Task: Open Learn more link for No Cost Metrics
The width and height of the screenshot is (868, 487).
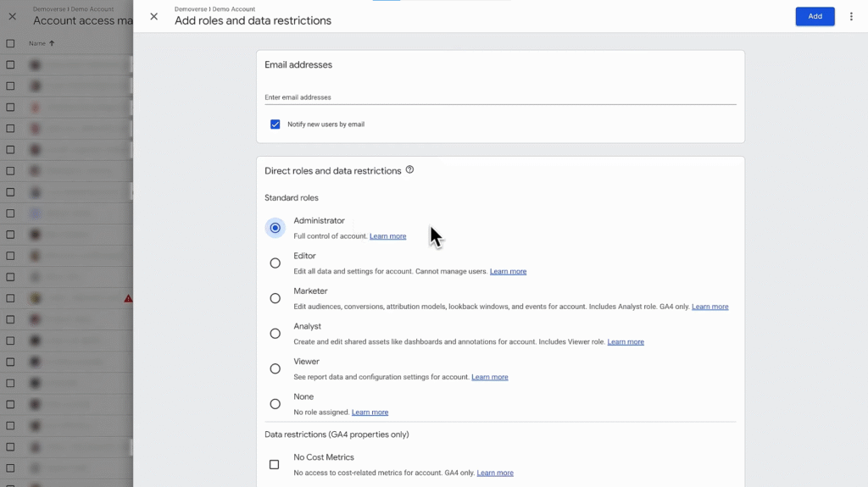Action: pyautogui.click(x=495, y=473)
